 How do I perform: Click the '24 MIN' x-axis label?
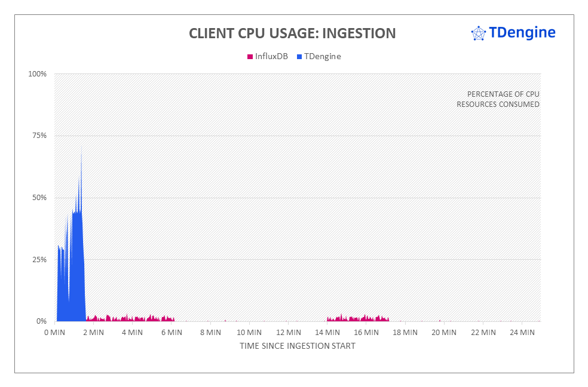point(522,332)
